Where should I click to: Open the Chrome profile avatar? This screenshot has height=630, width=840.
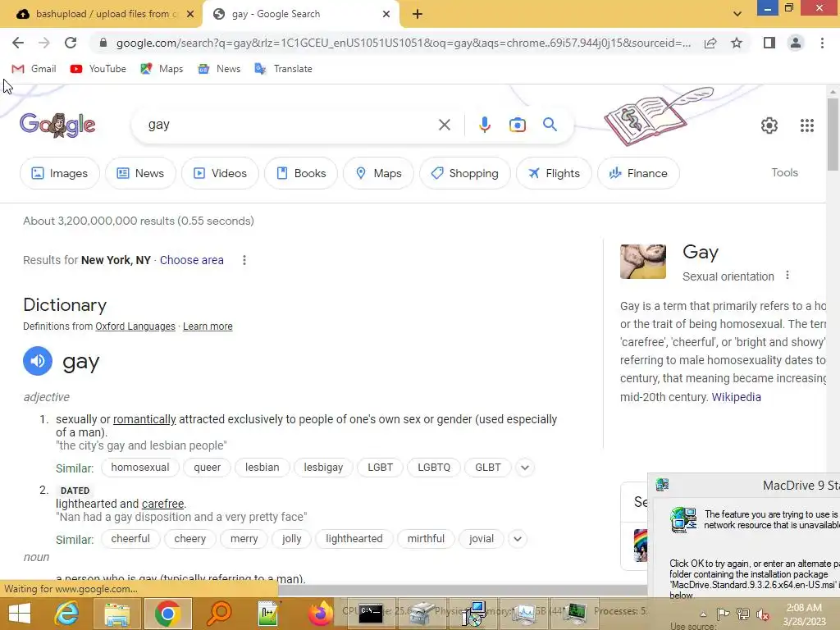[796, 43]
